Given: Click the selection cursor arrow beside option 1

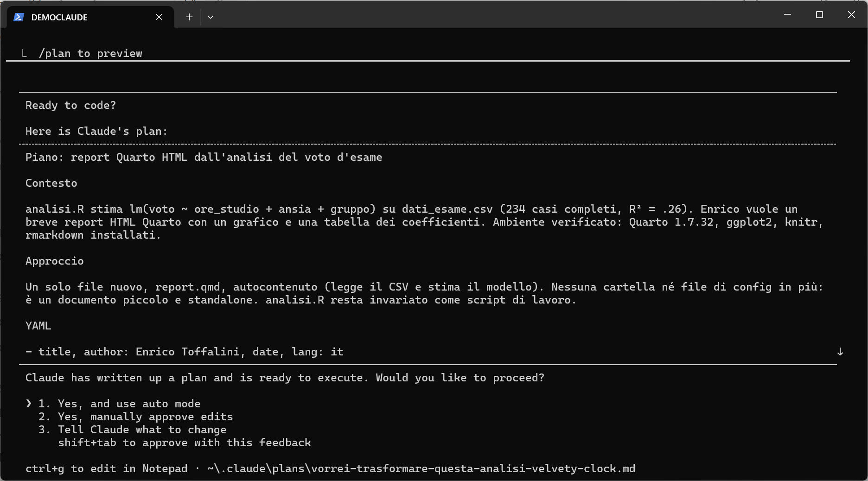Looking at the screenshot, I should [x=29, y=404].
